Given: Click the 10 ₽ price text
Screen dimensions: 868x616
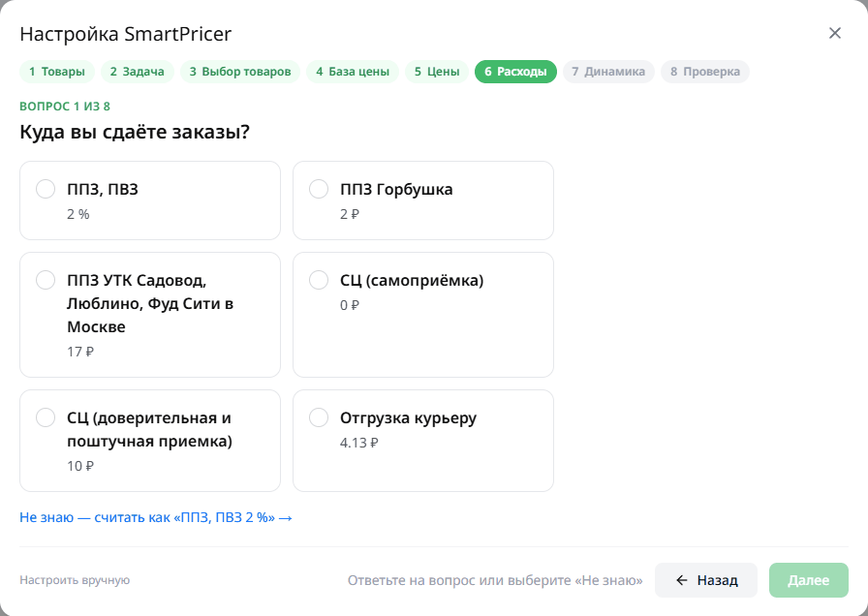Looking at the screenshot, I should click(x=80, y=466).
